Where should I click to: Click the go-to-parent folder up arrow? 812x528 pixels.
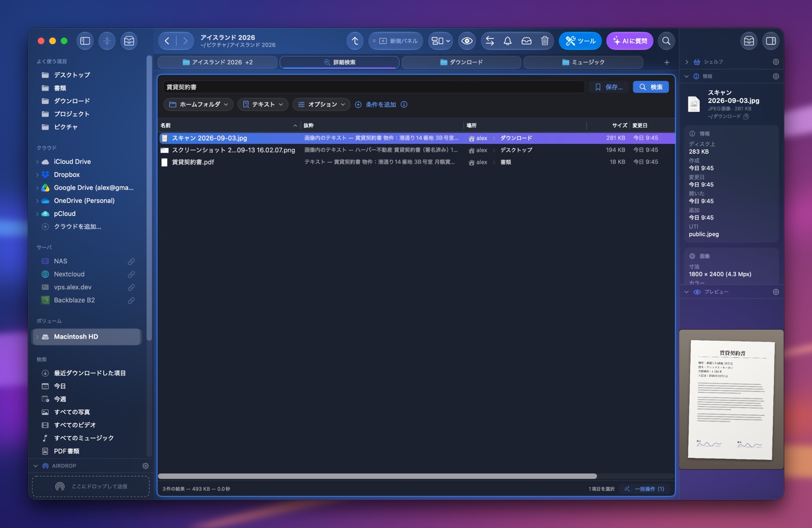[355, 41]
